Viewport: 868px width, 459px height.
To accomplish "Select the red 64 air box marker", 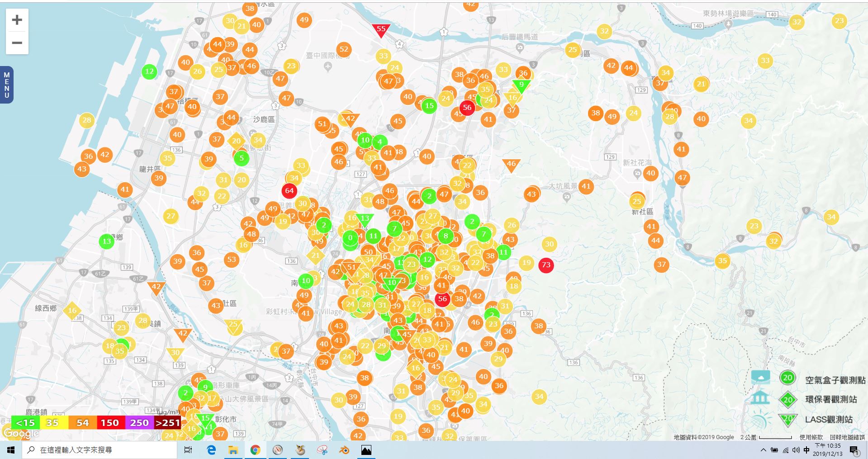I will pyautogui.click(x=289, y=190).
